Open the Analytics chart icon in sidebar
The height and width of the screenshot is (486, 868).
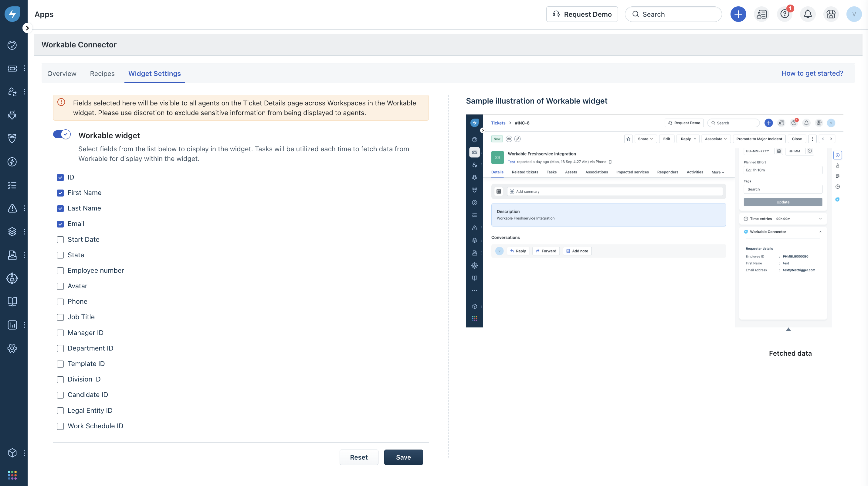pos(12,325)
